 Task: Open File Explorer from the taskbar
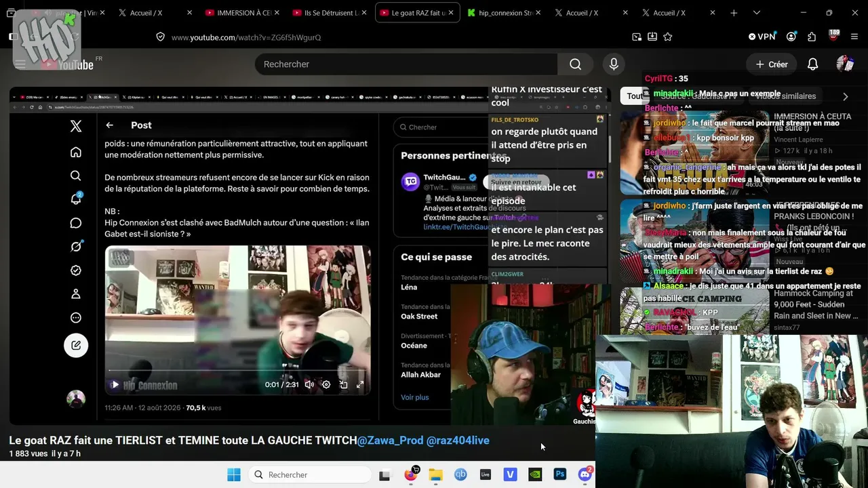coord(435,474)
